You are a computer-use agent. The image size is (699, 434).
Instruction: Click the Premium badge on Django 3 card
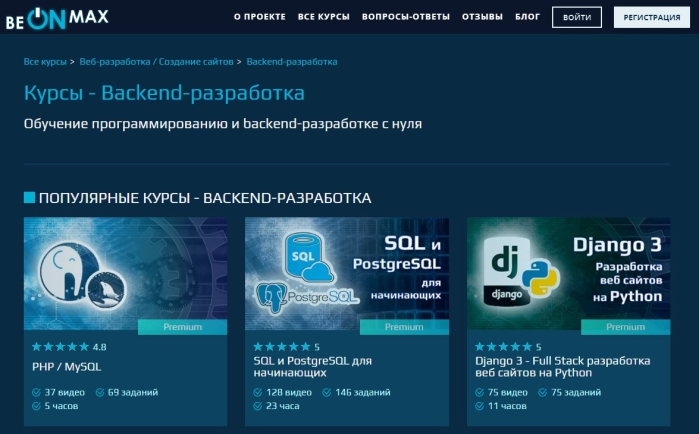625,327
